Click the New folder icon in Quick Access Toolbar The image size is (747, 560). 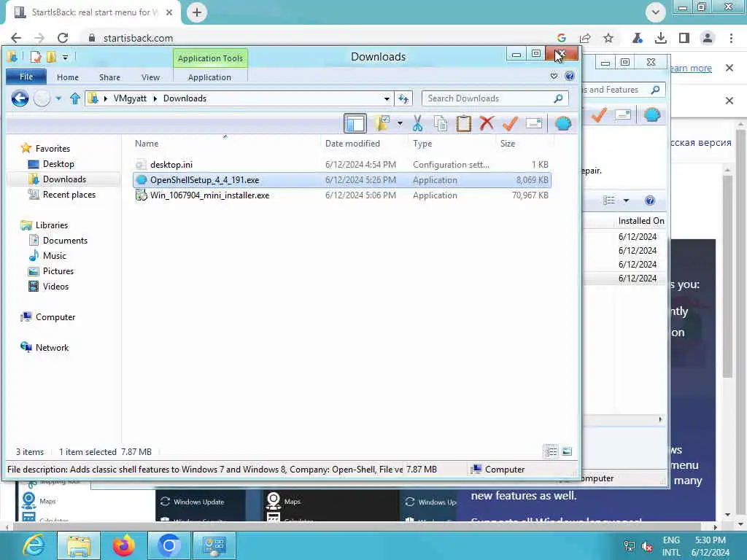[51, 57]
